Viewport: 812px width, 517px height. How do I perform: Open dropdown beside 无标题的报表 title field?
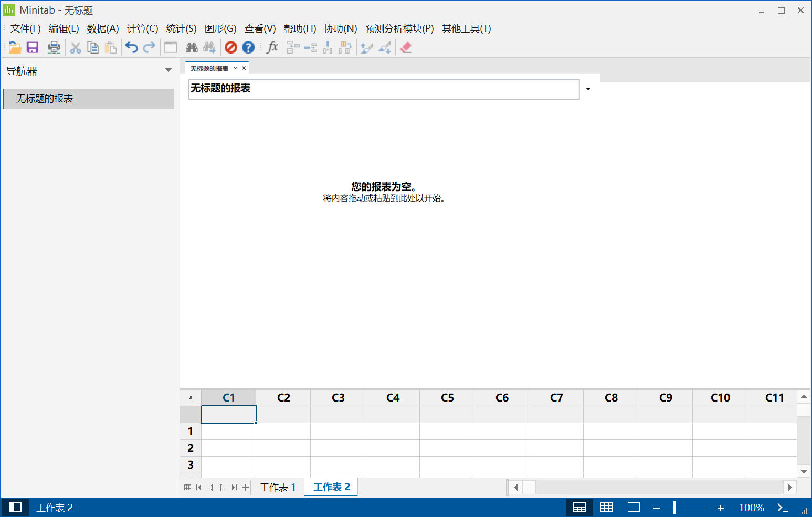pos(588,89)
